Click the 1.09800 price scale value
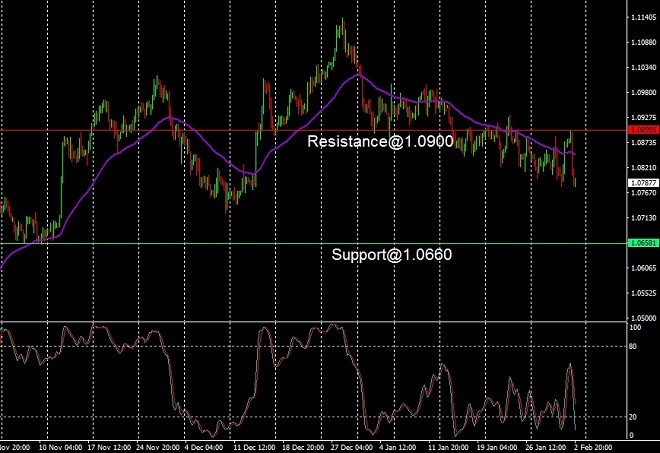This screenshot has width=660, height=453. [x=644, y=93]
